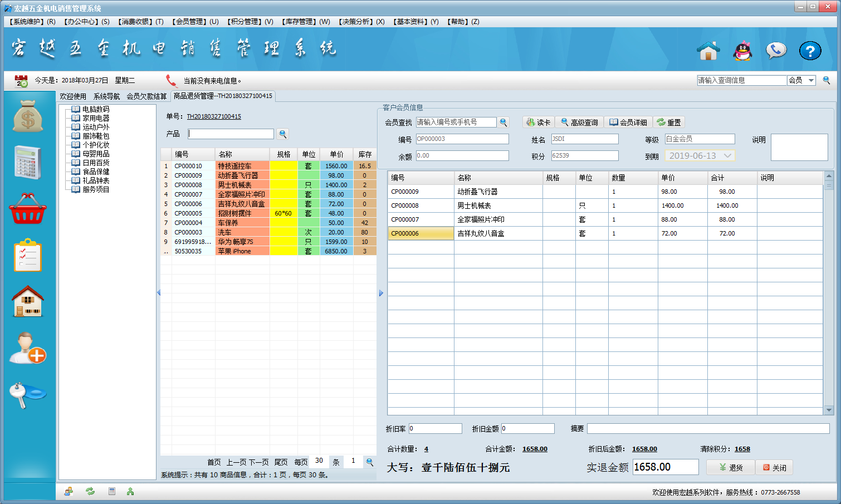Click the home house icon in header

tap(708, 51)
